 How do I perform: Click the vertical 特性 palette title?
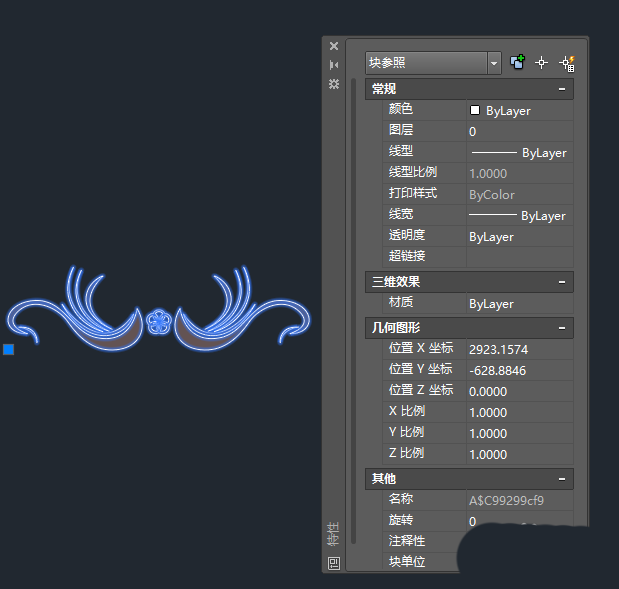pos(334,534)
